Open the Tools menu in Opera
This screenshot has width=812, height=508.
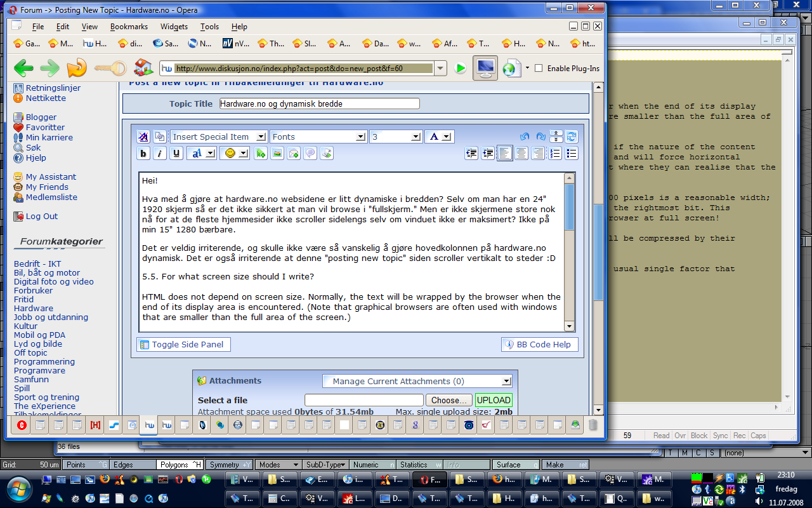209,27
